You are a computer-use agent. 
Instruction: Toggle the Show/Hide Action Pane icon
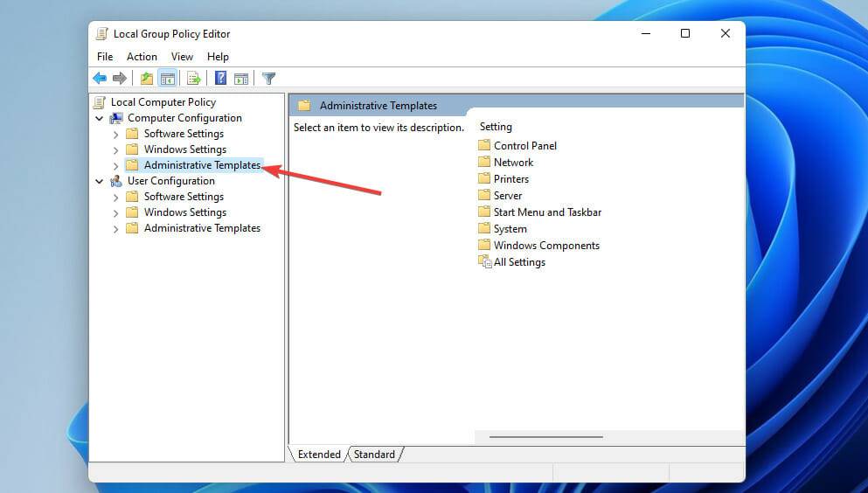coord(241,79)
